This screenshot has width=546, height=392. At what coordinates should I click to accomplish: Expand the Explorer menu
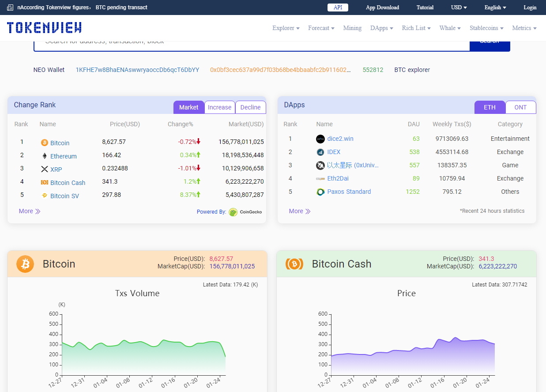point(286,28)
